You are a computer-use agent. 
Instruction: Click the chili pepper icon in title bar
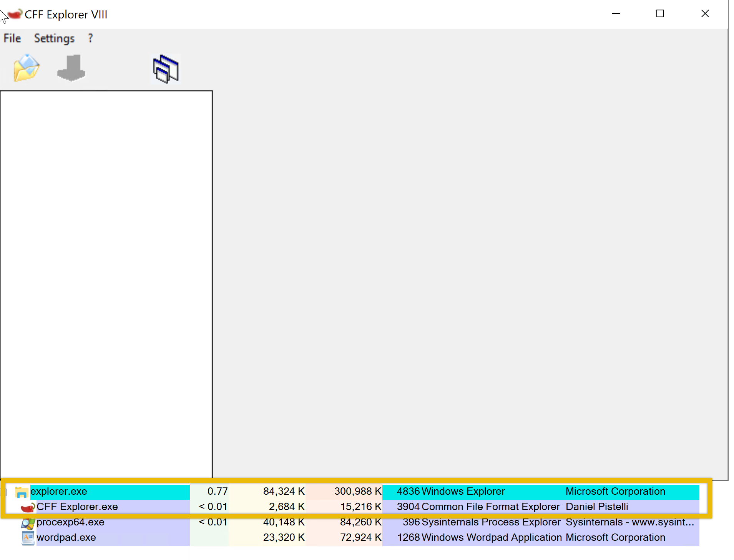point(15,13)
